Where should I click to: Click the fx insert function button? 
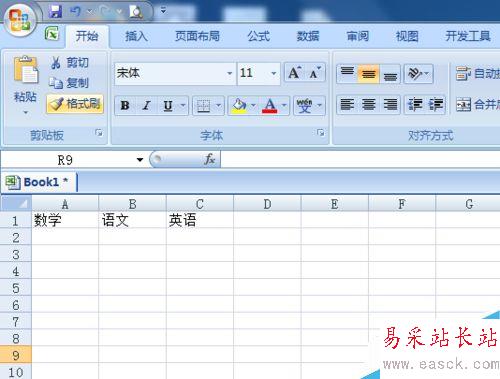tap(210, 159)
